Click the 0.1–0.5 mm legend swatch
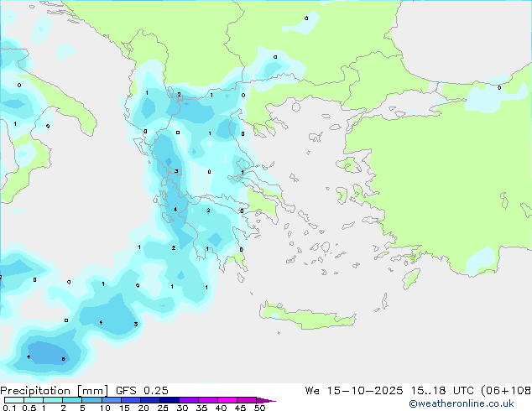Viewport: 532px width, 411px height. [x=14, y=400]
